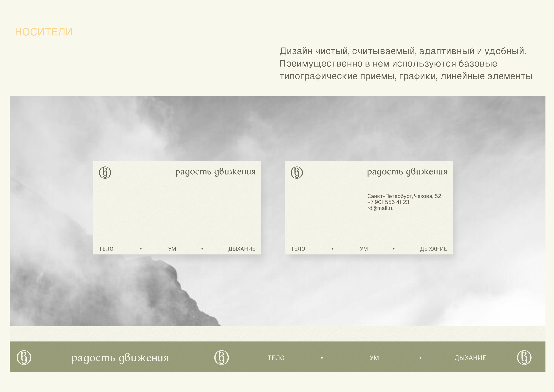Click ТЕЛО on the left business card
This screenshot has height=392, width=554.
[106, 249]
